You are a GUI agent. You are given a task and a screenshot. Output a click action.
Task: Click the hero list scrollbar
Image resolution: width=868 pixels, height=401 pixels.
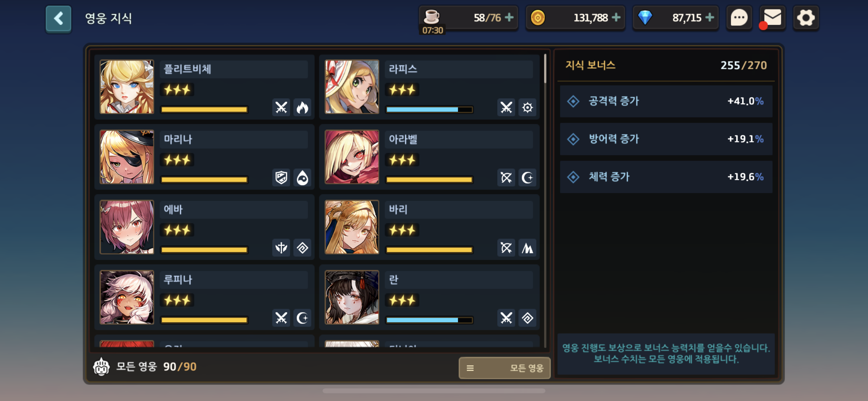pos(545,69)
